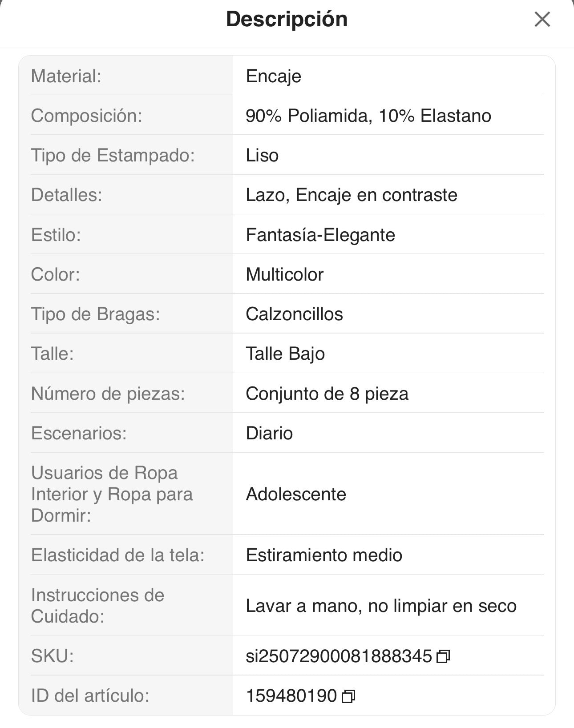Close the Descripción panel
The image size is (574, 728).
pyautogui.click(x=542, y=20)
